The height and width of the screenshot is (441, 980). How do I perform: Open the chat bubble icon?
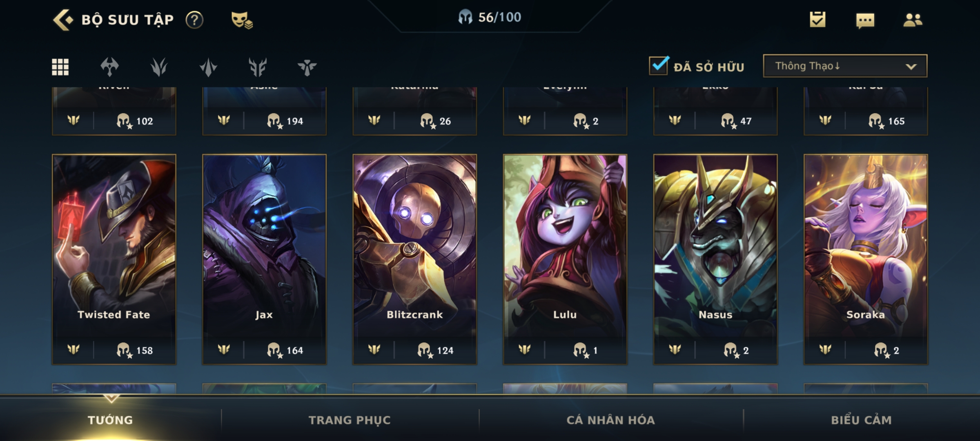pyautogui.click(x=865, y=20)
